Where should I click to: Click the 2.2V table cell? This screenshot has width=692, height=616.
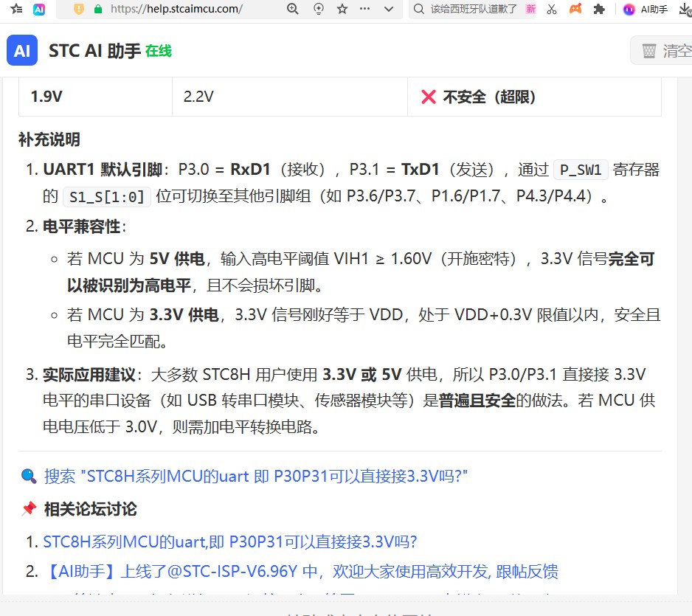pyautogui.click(x=289, y=97)
